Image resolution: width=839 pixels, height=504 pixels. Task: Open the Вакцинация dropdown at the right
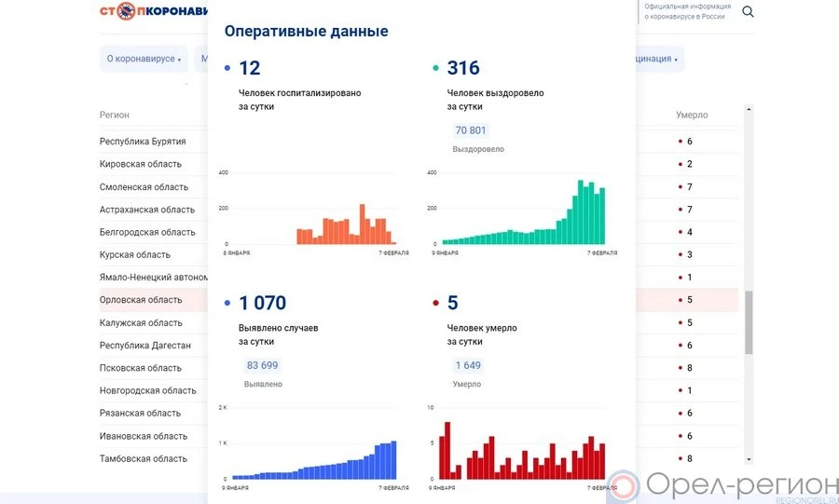[656, 59]
